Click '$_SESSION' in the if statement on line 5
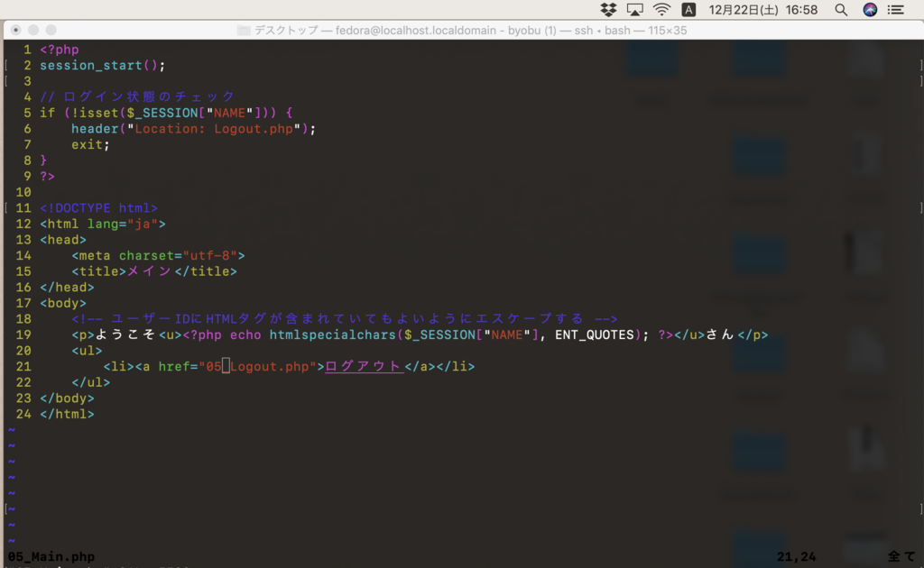924x568 pixels. click(162, 113)
